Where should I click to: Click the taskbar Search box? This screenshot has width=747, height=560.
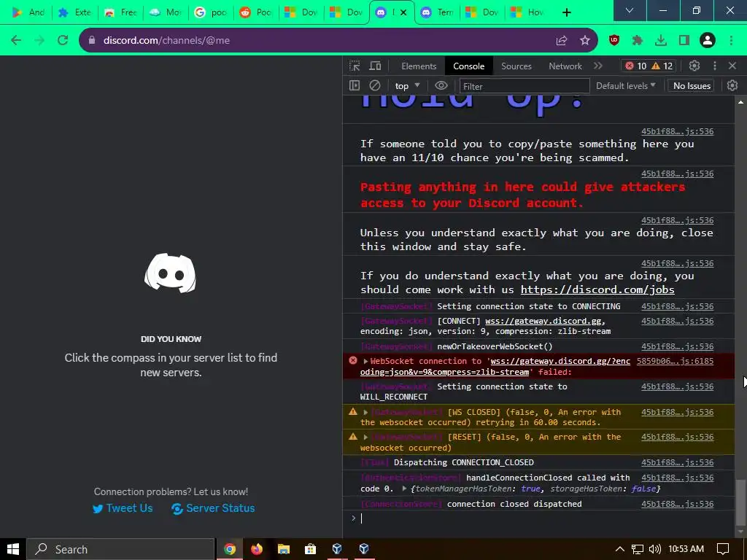coord(120,549)
